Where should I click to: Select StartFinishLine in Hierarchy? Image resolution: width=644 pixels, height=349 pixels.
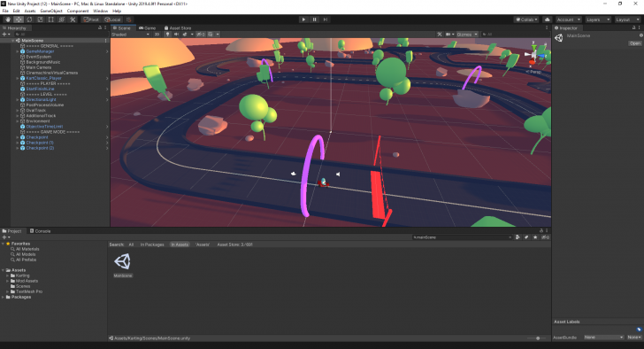(40, 89)
